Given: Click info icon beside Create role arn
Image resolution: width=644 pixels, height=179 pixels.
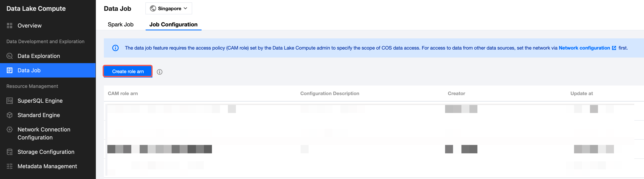Looking at the screenshot, I should [159, 72].
